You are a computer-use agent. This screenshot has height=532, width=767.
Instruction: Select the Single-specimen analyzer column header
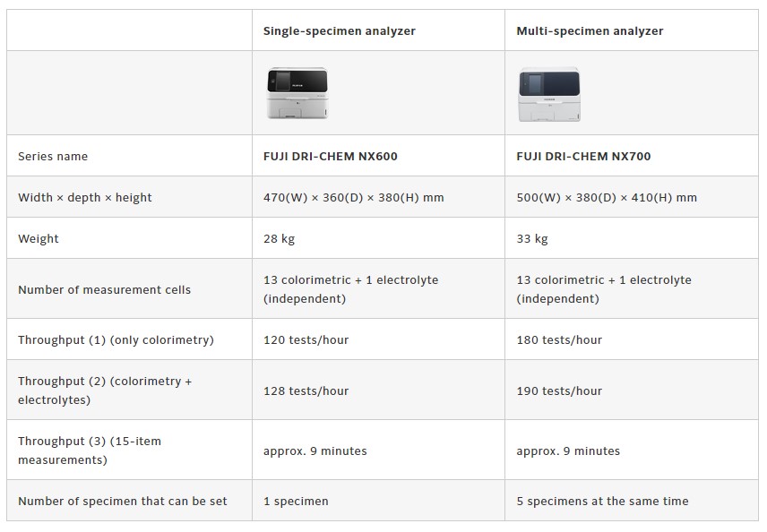339,31
